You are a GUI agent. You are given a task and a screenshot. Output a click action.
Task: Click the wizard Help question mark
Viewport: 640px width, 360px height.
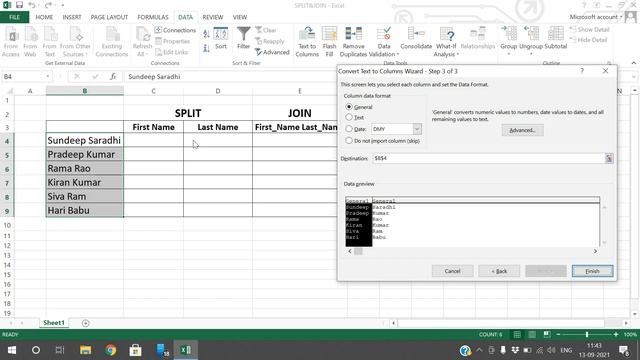click(582, 71)
